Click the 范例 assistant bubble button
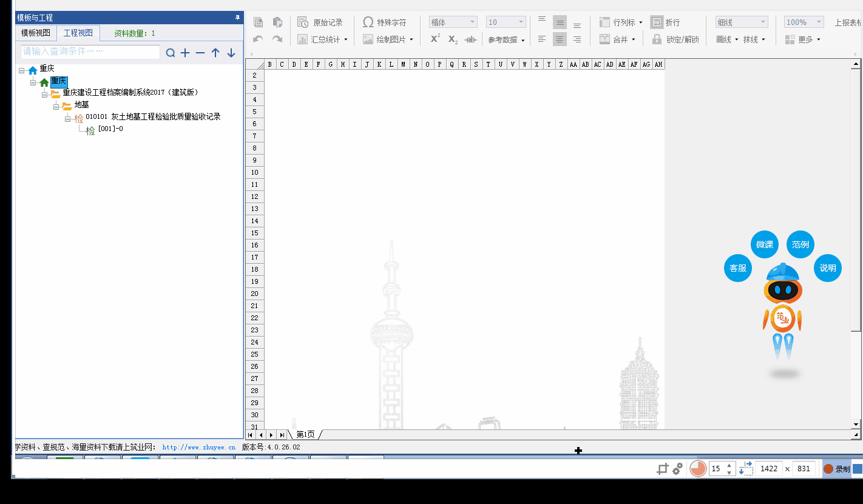This screenshot has width=863, height=504. pyautogui.click(x=800, y=244)
